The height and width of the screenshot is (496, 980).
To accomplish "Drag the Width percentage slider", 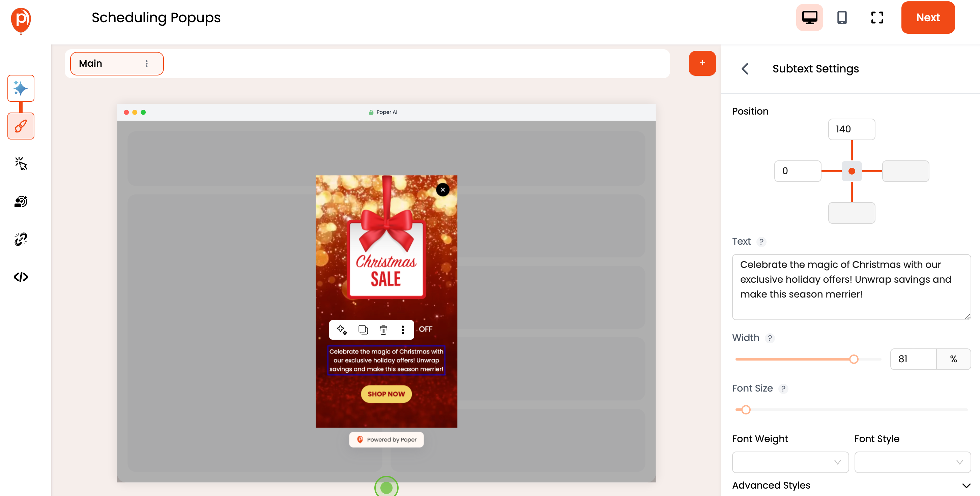I will point(854,359).
